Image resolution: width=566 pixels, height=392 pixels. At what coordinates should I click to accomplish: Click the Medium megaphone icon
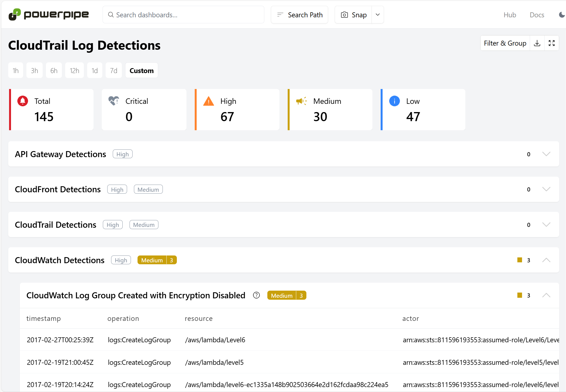pyautogui.click(x=301, y=101)
